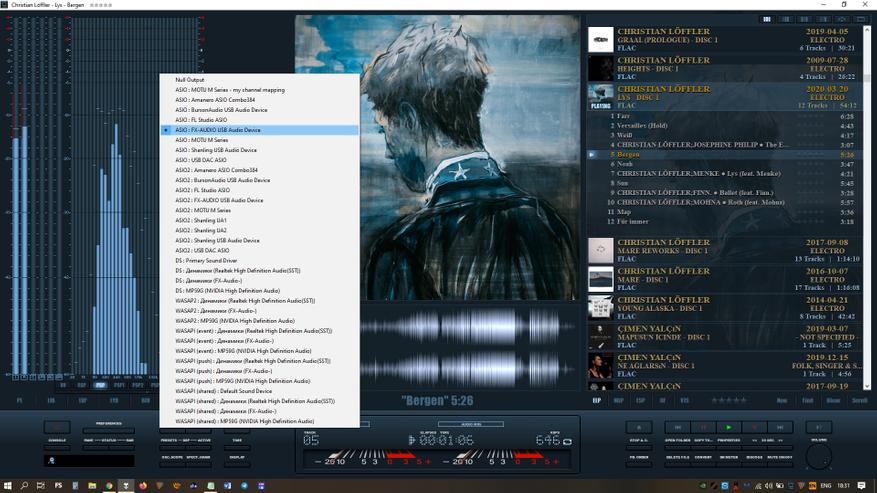Open the Windows Start menu
Image resolution: width=877 pixels, height=493 pixels.
click(8, 486)
